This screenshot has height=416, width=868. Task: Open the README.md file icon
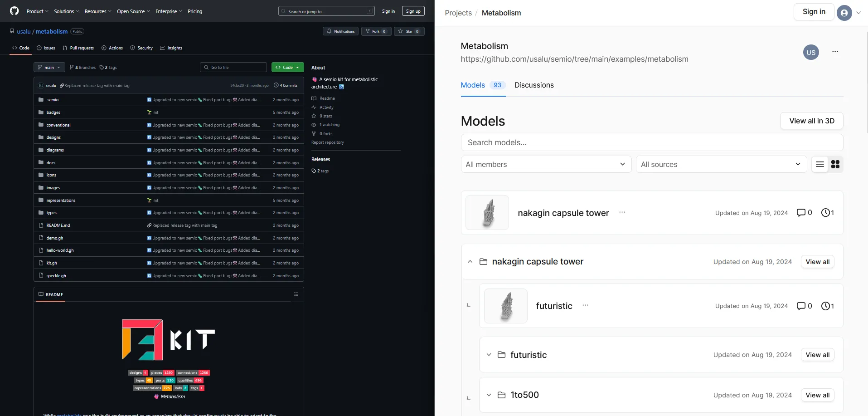[41, 225]
